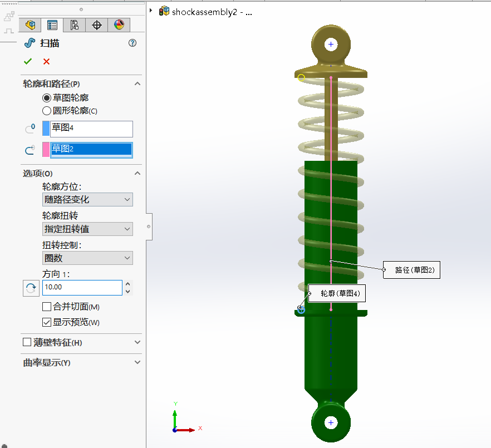The width and height of the screenshot is (491, 448).
Task: Open the DimXpertManager tab
Action: (x=97, y=24)
